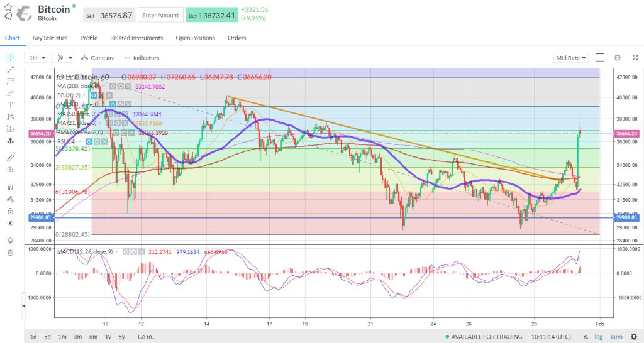644x343 pixels.
Task: Set chart range to 1d
Action: point(33,337)
